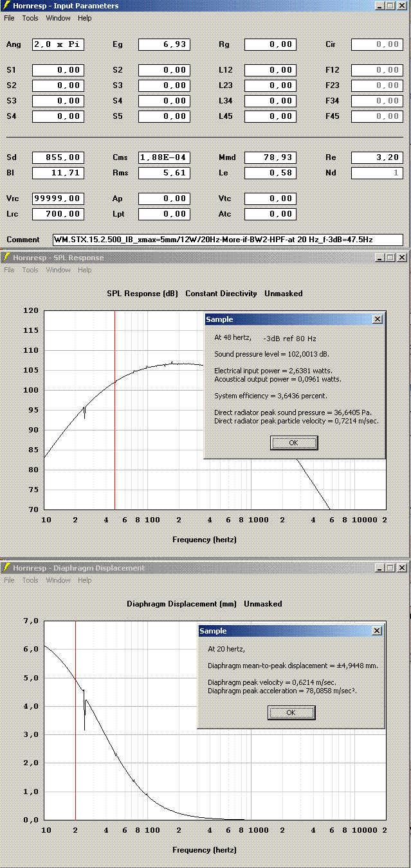Click the F12 field
Image resolution: width=411 pixels, height=868 pixels.
click(x=377, y=70)
